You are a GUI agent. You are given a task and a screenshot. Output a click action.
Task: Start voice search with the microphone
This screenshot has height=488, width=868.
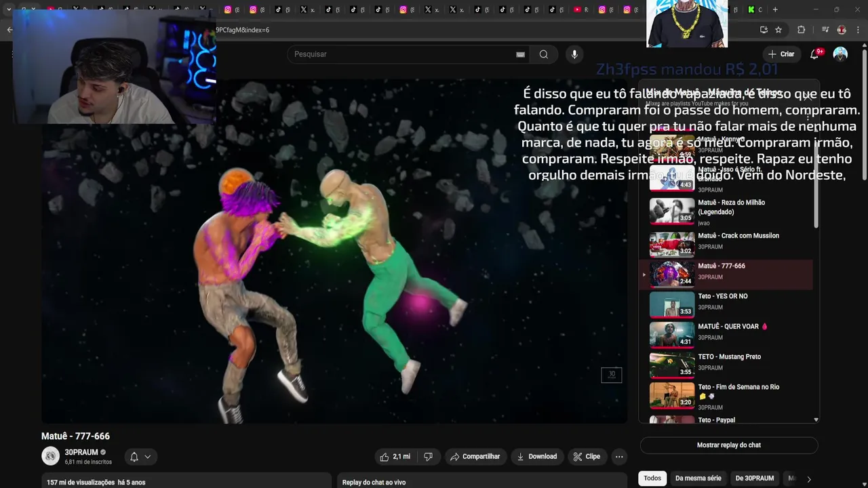[x=574, y=54]
